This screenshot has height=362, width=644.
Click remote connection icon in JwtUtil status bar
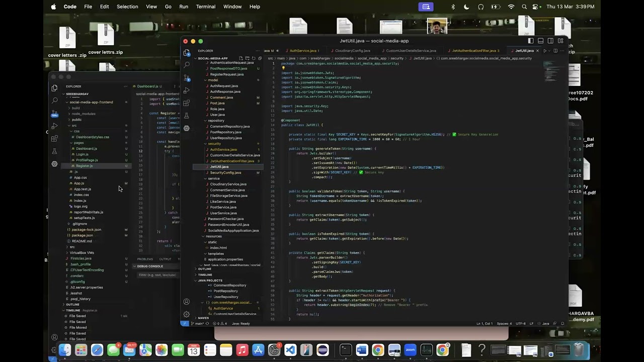pos(185,323)
